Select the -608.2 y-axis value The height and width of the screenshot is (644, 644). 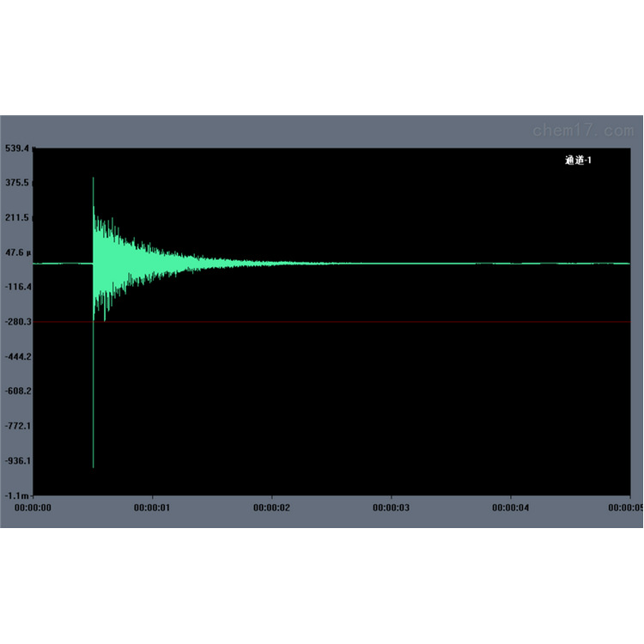coord(18,391)
